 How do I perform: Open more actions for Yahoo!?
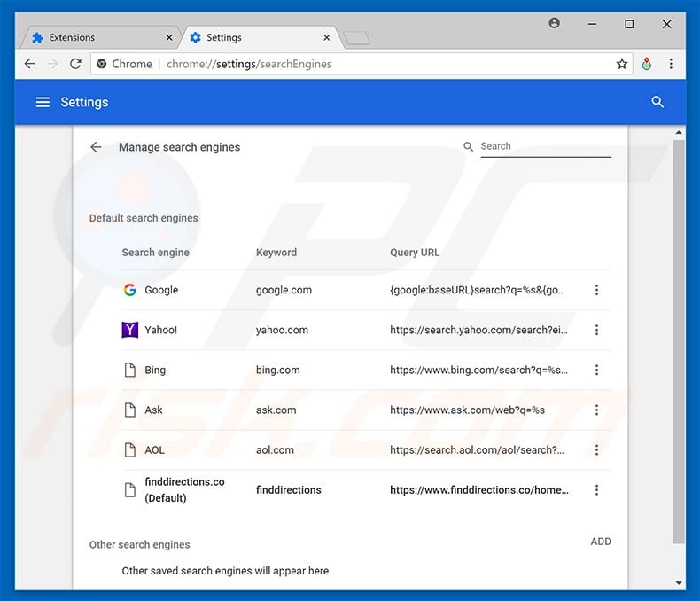coord(596,330)
